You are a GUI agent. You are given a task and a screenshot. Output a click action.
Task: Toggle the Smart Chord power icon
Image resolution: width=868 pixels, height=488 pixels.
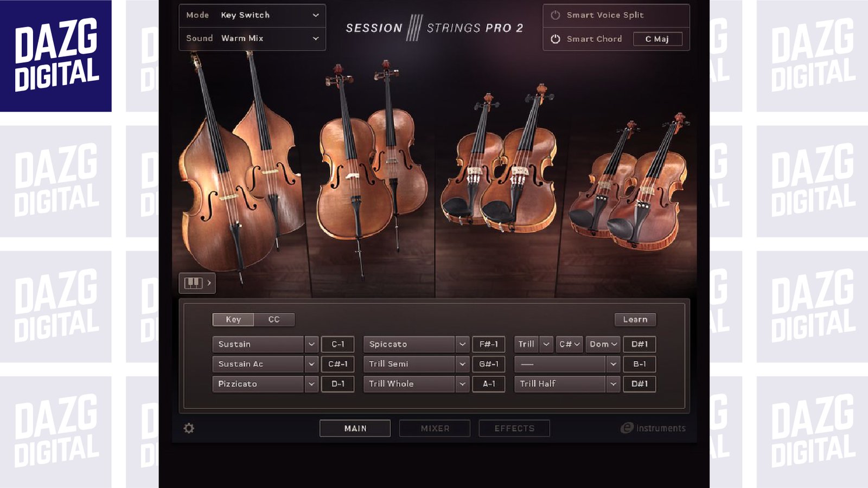tap(556, 39)
